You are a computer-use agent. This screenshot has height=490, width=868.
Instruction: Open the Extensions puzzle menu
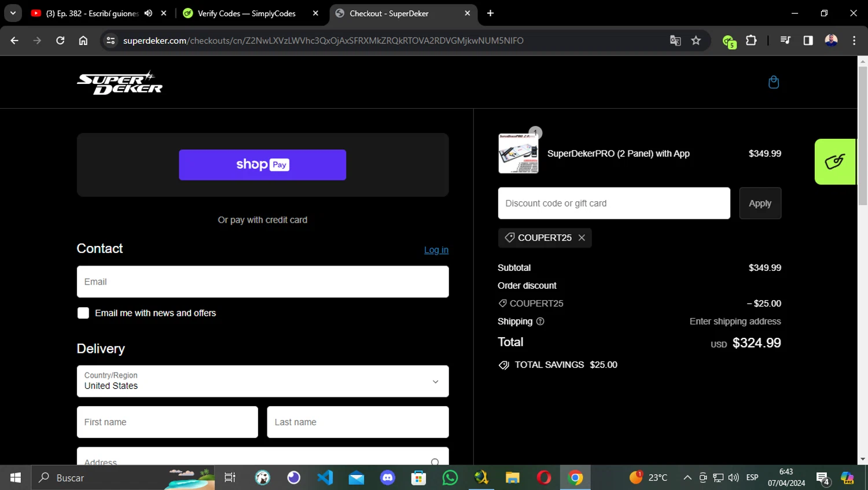click(x=751, y=40)
